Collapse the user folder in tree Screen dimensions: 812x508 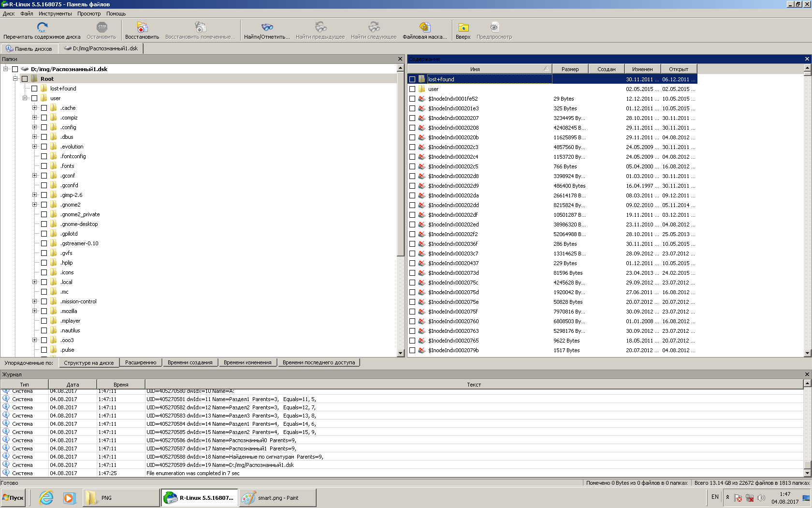(25, 98)
